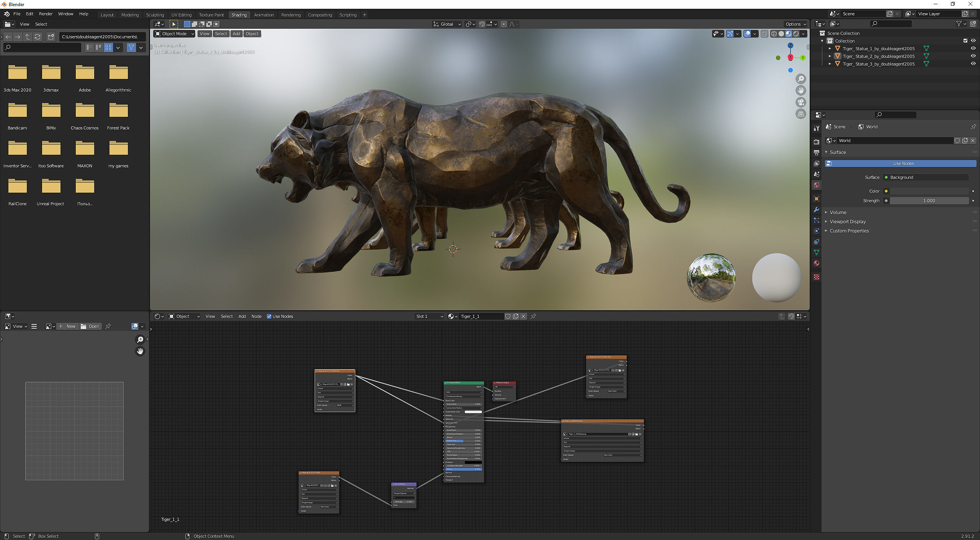Hide Tiger_Statue_1 with eye icon
980x540 pixels.
pyautogui.click(x=973, y=49)
